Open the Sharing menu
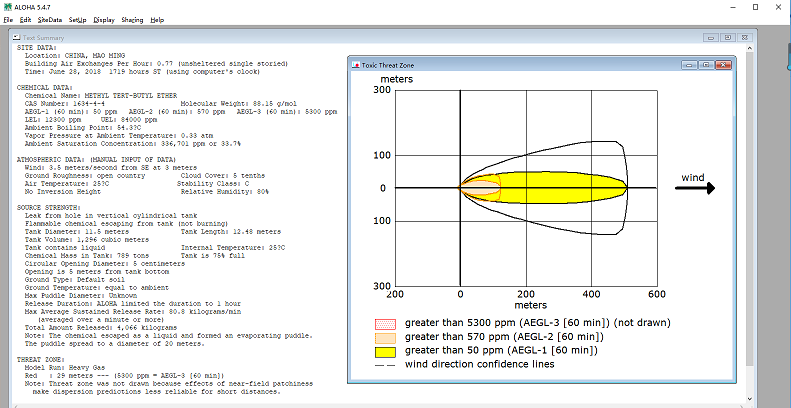791x408 pixels. coord(132,20)
